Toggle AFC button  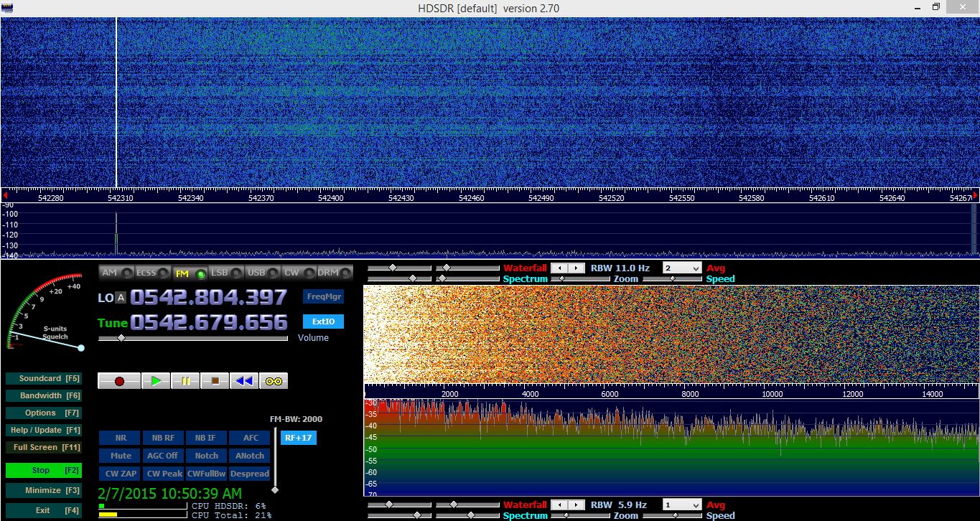pos(250,438)
